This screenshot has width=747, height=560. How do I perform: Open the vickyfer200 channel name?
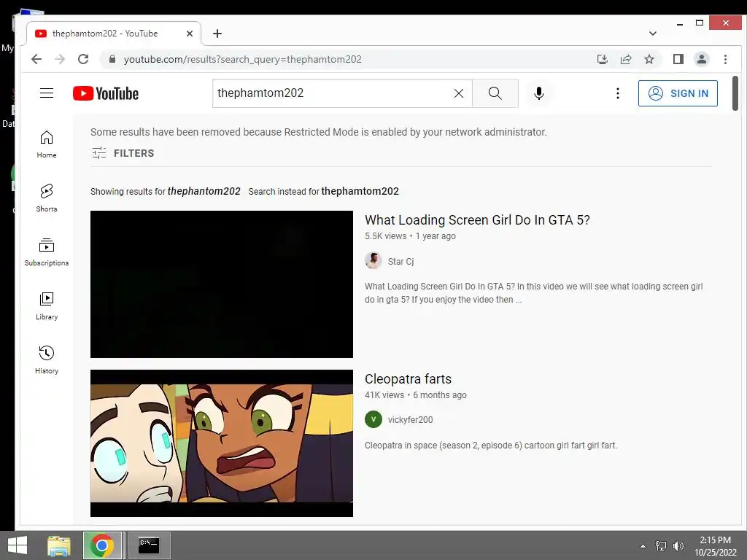tap(410, 419)
